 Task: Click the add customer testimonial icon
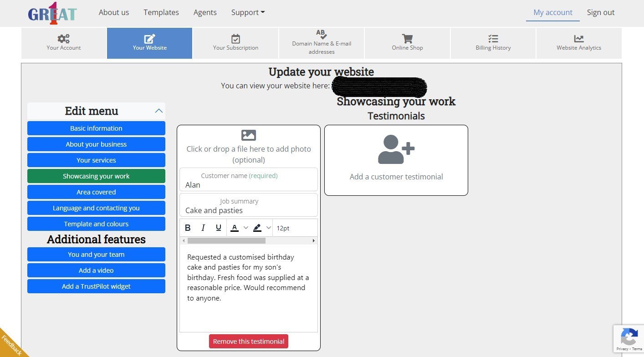coord(396,149)
